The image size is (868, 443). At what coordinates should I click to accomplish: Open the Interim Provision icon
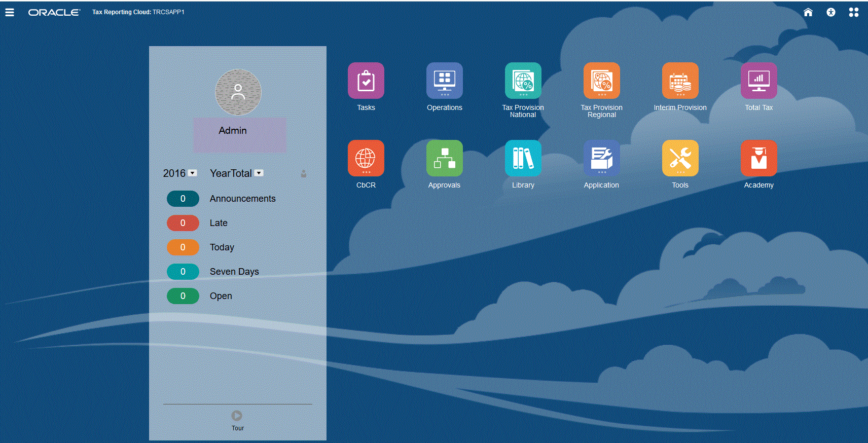click(680, 81)
